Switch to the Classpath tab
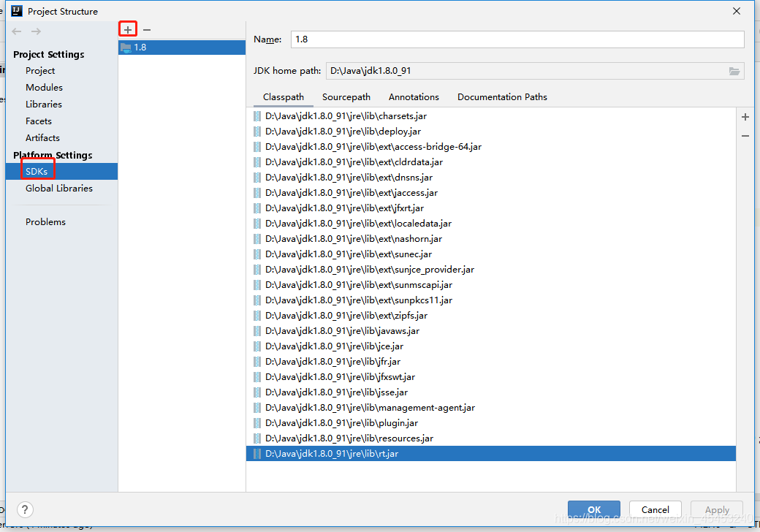 point(284,97)
